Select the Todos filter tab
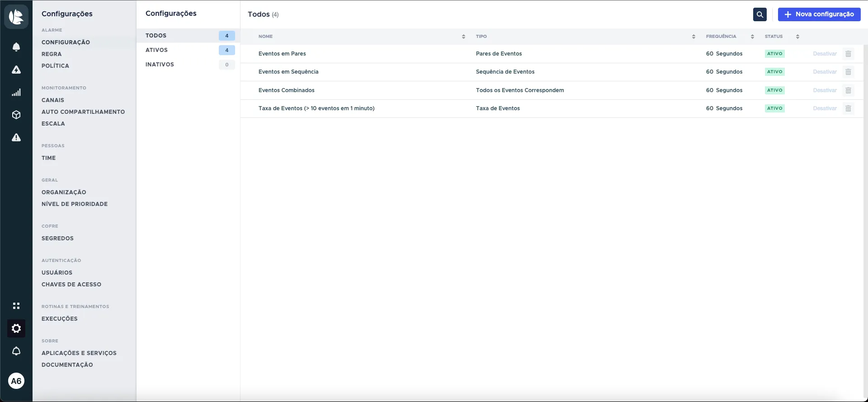Viewport: 868px width, 402px height. (188, 36)
